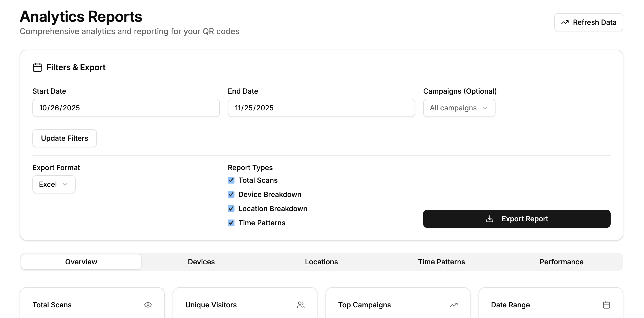Image resolution: width=644 pixels, height=318 pixels.
Task: Click the End Date input field
Action: pyautogui.click(x=321, y=108)
